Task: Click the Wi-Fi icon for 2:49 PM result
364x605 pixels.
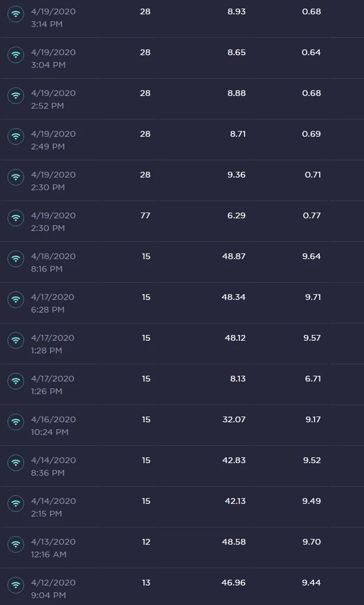Action: [16, 136]
